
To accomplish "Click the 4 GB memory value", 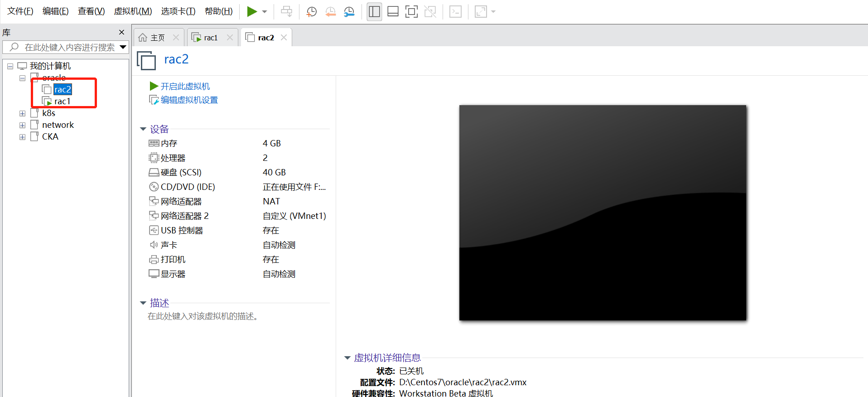I will tap(272, 143).
